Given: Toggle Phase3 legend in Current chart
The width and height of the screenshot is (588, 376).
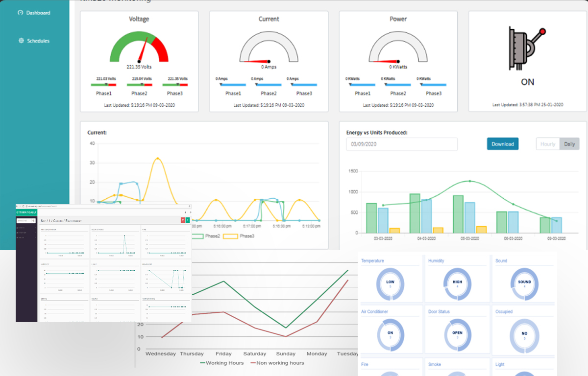Looking at the screenshot, I should pyautogui.click(x=239, y=236).
